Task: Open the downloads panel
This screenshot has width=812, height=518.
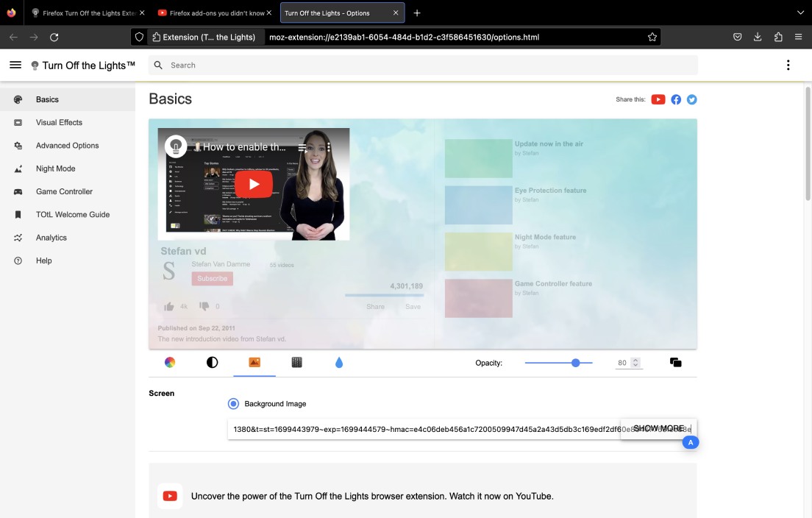Action: coord(758,38)
